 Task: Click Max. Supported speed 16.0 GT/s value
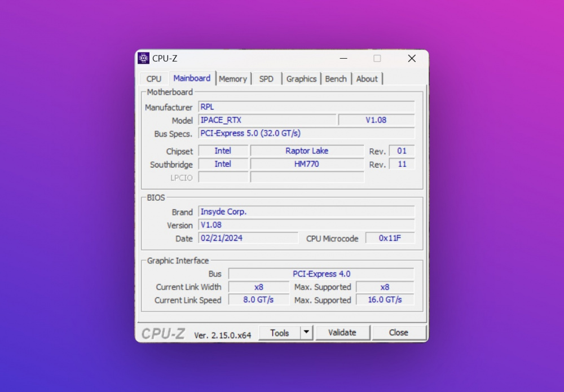(385, 299)
